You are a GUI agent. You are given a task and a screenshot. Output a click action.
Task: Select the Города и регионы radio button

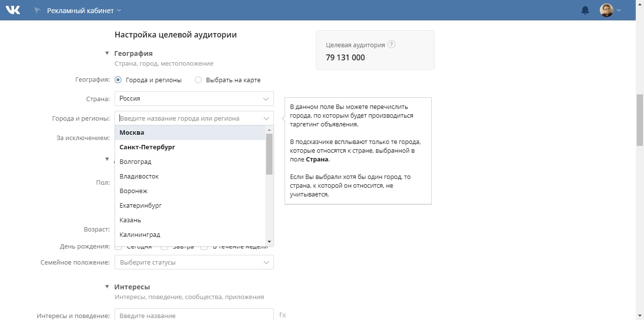[x=118, y=80]
